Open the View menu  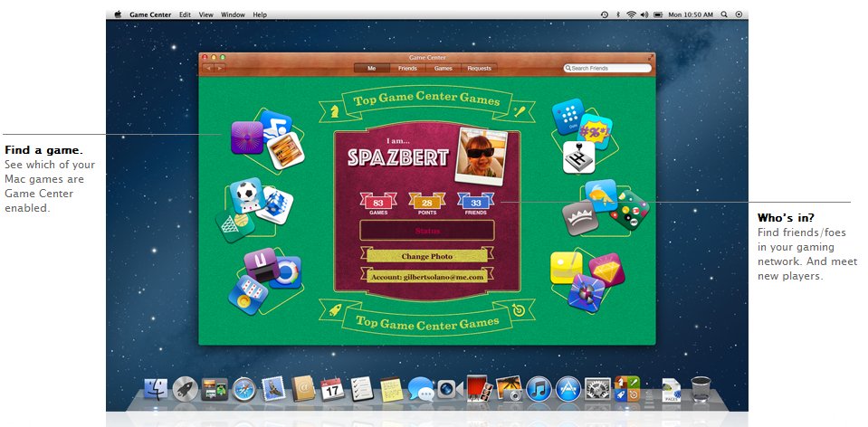click(x=206, y=14)
